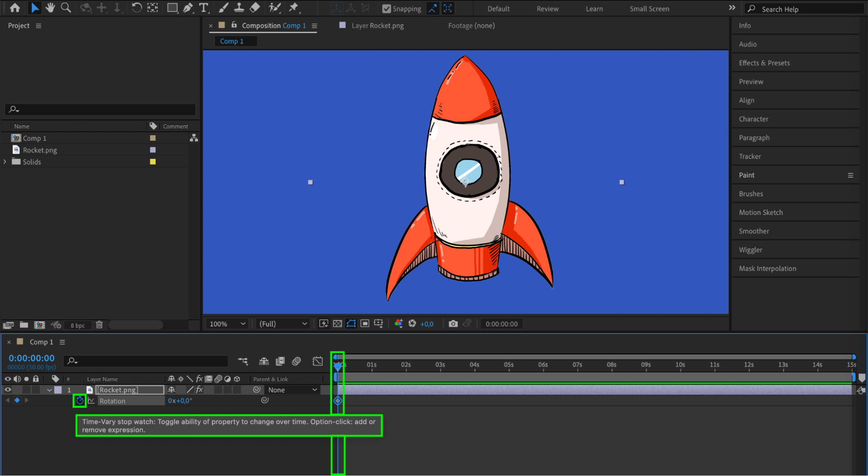Expand the Solids folder

click(5, 162)
